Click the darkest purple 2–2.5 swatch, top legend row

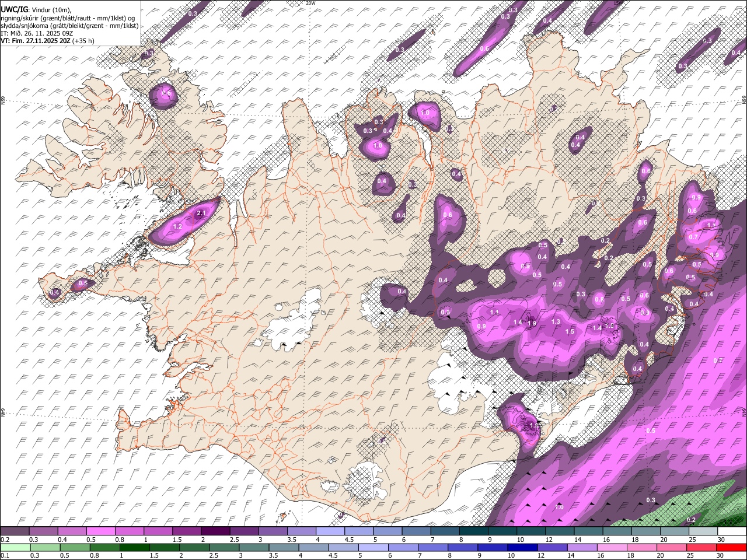215,531
